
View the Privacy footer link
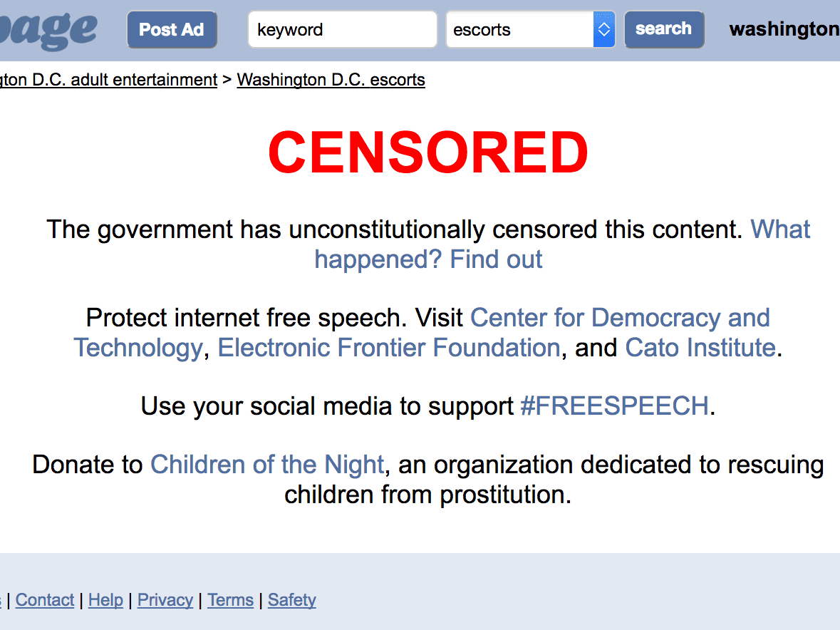coord(165,600)
